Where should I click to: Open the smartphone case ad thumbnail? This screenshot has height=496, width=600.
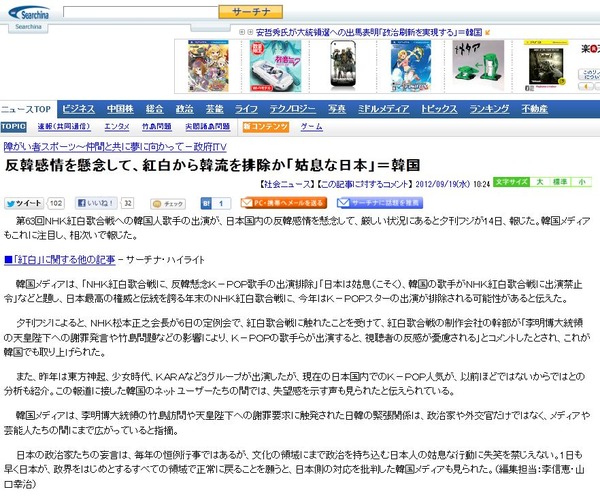coord(342,65)
